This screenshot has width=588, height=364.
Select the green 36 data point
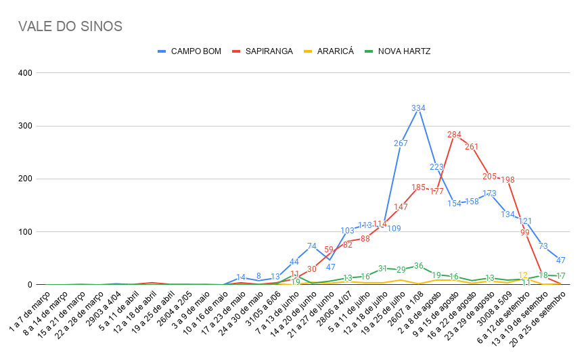pos(418,266)
